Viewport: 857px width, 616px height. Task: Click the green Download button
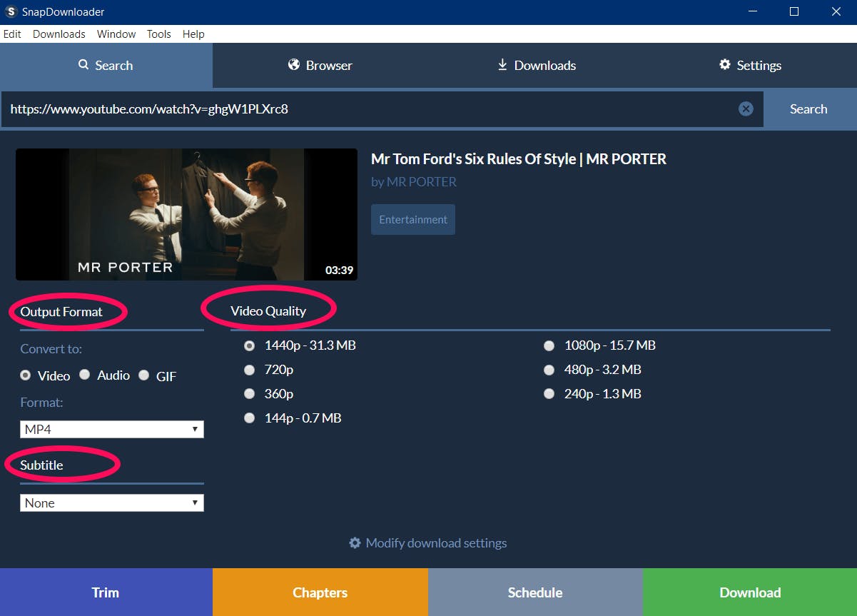tap(750, 592)
